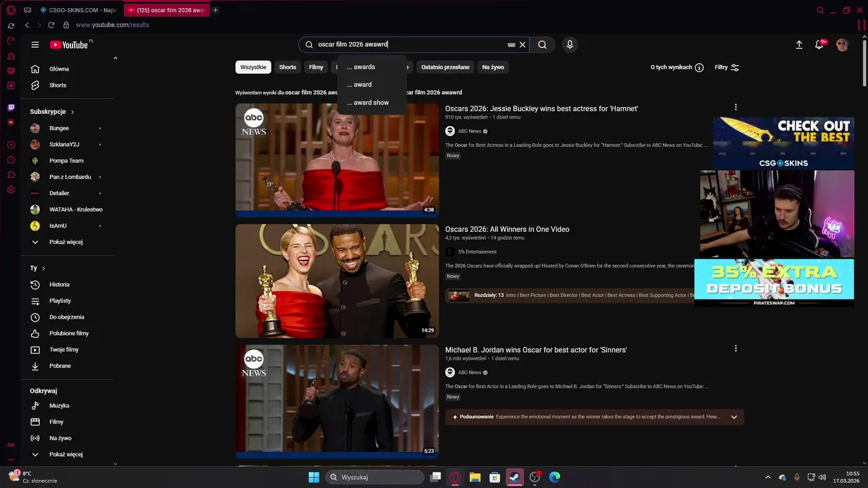Open a new browser tab with plus

(x=216, y=10)
